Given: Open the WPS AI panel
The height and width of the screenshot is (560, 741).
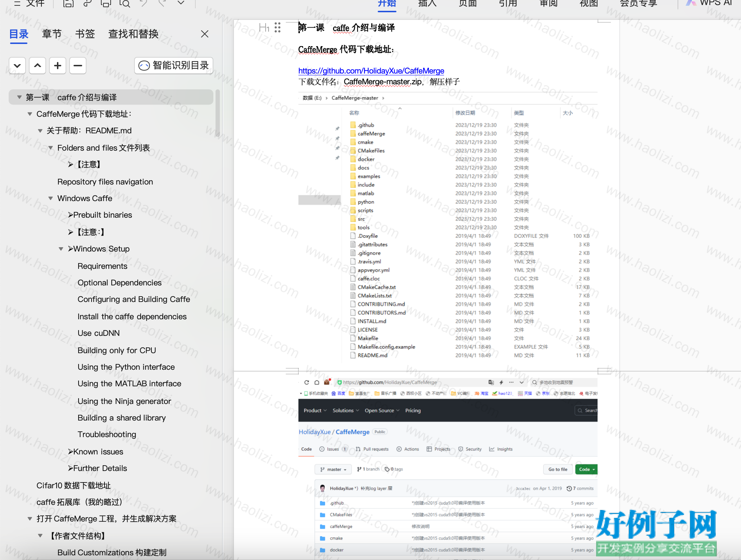Looking at the screenshot, I should tap(709, 3).
